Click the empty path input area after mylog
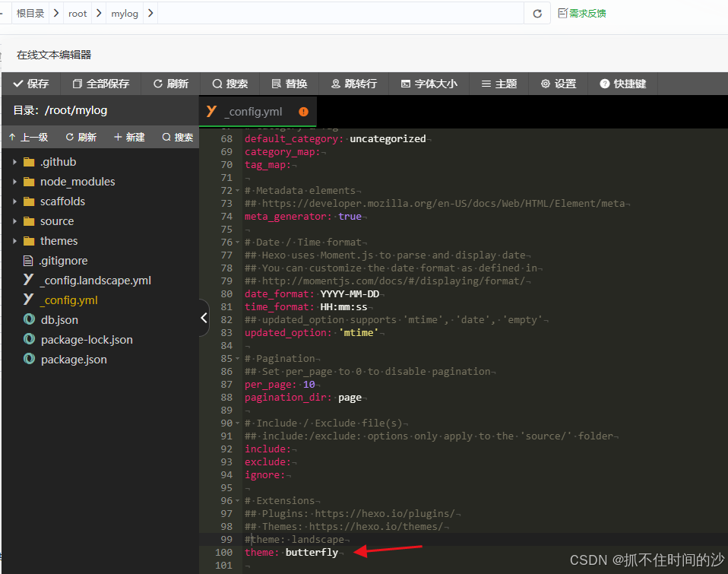This screenshot has width=728, height=574. pos(340,14)
